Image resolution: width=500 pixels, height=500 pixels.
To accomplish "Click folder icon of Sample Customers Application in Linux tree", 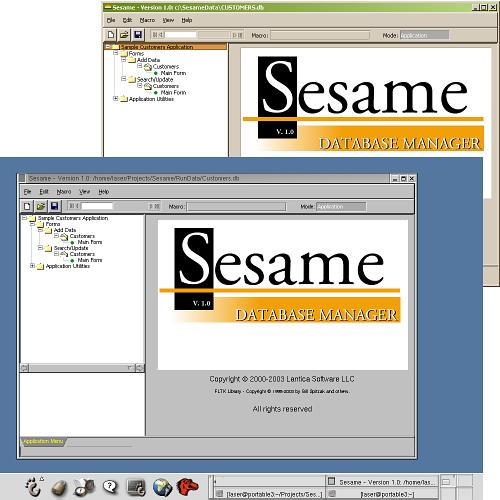I will (32, 218).
